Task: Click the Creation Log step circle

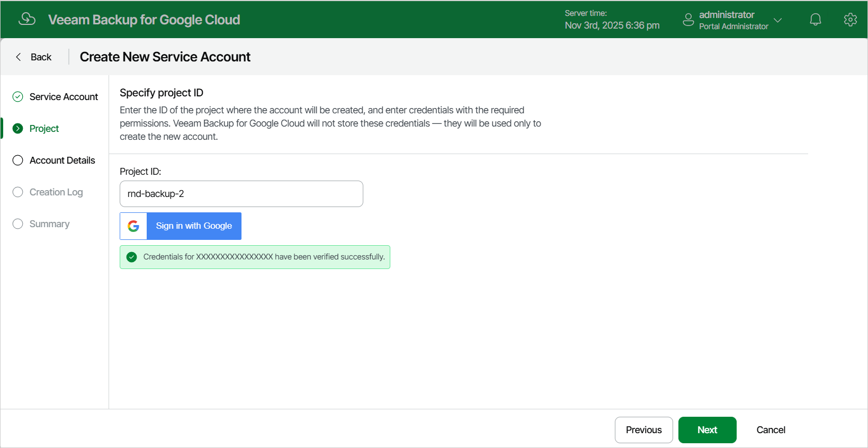Action: (18, 192)
